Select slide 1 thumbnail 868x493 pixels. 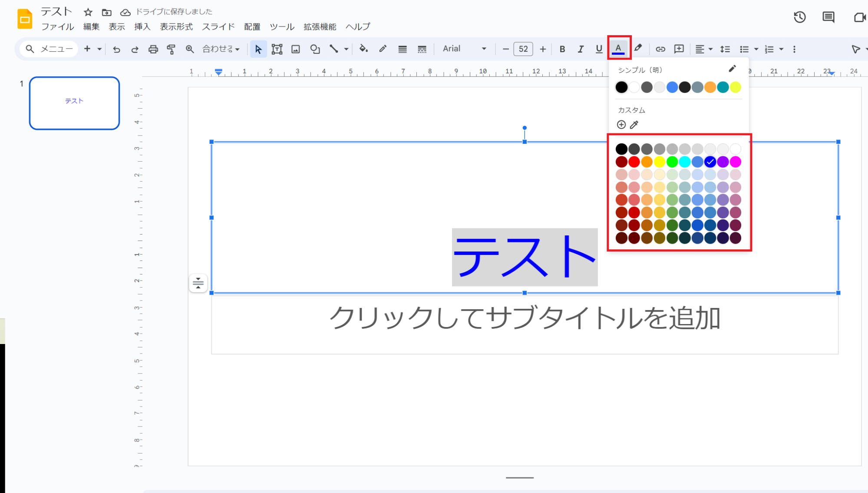(74, 103)
